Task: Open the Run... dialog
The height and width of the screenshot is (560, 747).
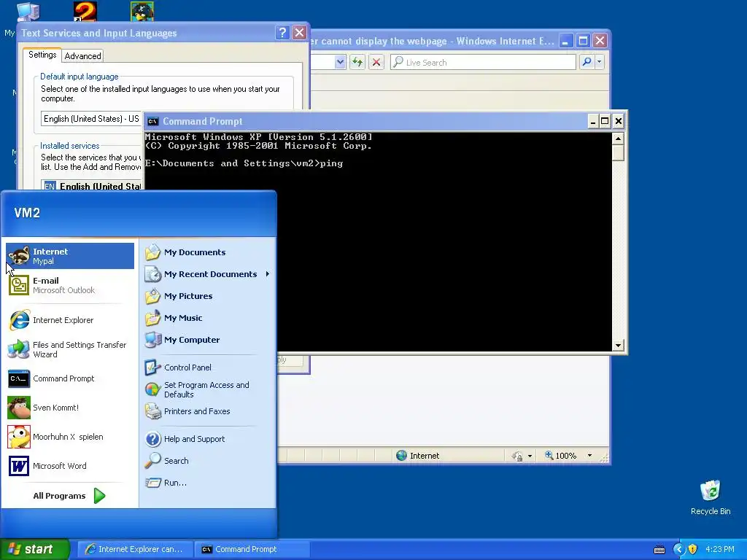Action: (x=207, y=483)
